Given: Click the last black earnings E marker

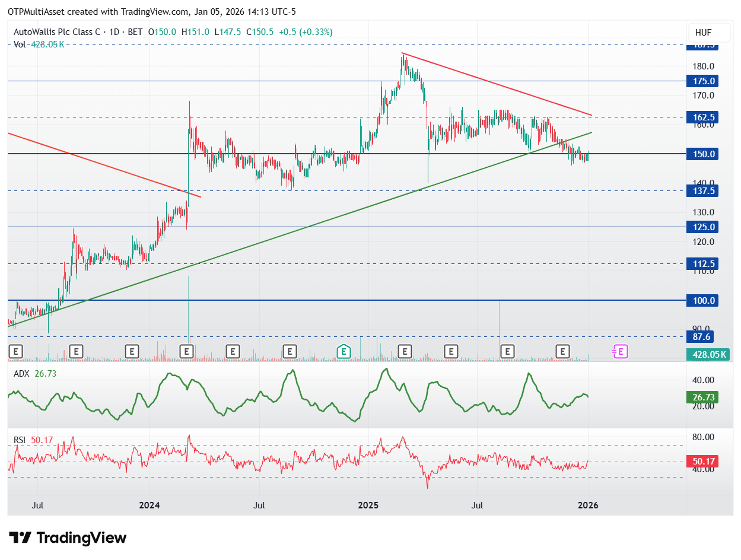Looking at the screenshot, I should pos(562,352).
